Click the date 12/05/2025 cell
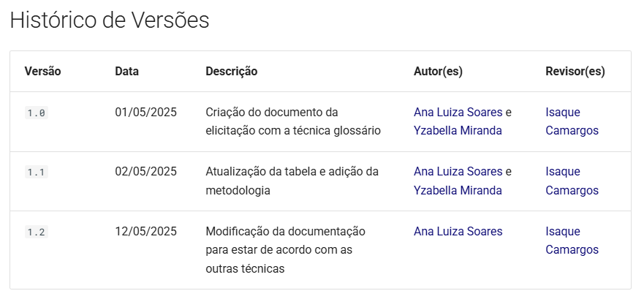 coord(145,231)
